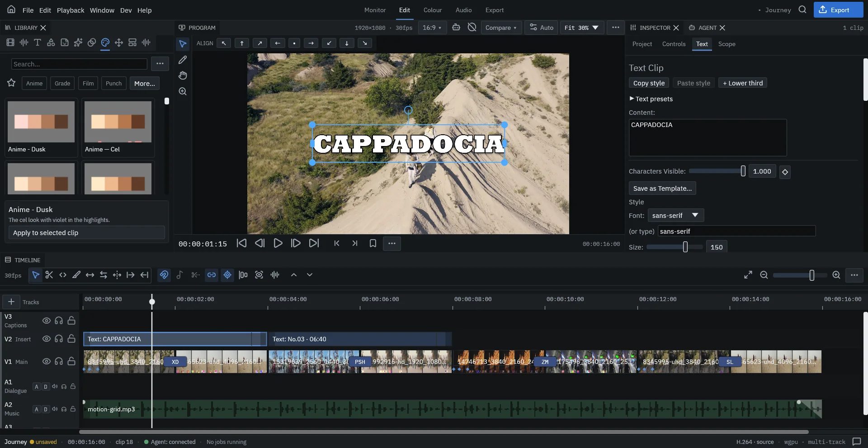Toggle lock on V2 Insert track

[71, 339]
